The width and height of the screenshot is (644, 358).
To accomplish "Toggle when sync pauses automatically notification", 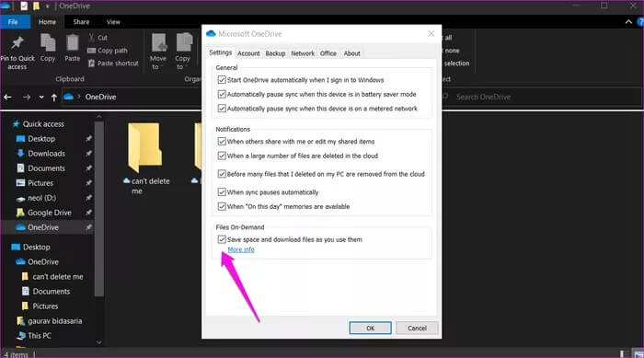I will click(x=222, y=192).
